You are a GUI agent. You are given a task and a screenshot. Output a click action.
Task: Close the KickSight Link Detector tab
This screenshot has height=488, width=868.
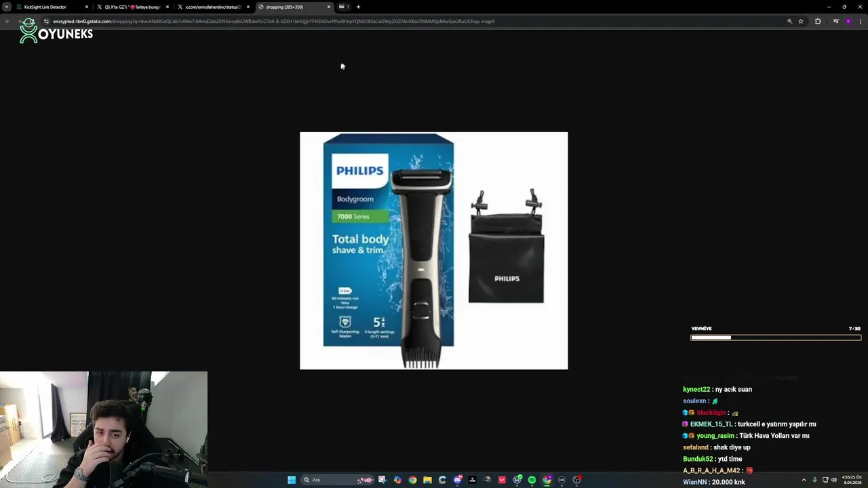pos(87,7)
